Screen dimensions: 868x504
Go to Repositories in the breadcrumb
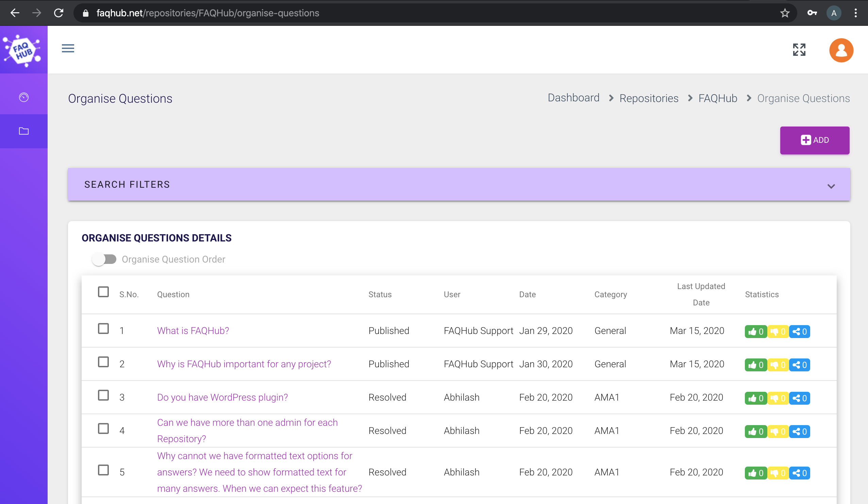[x=649, y=98]
